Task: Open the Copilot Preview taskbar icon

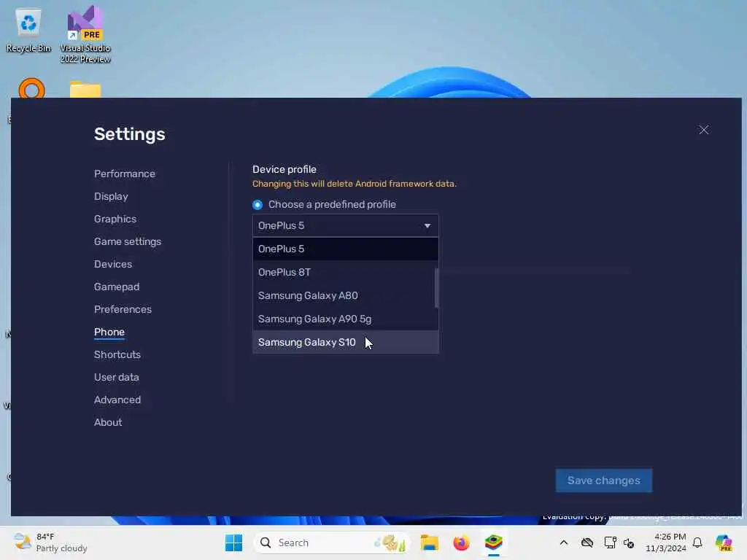Action: click(724, 542)
